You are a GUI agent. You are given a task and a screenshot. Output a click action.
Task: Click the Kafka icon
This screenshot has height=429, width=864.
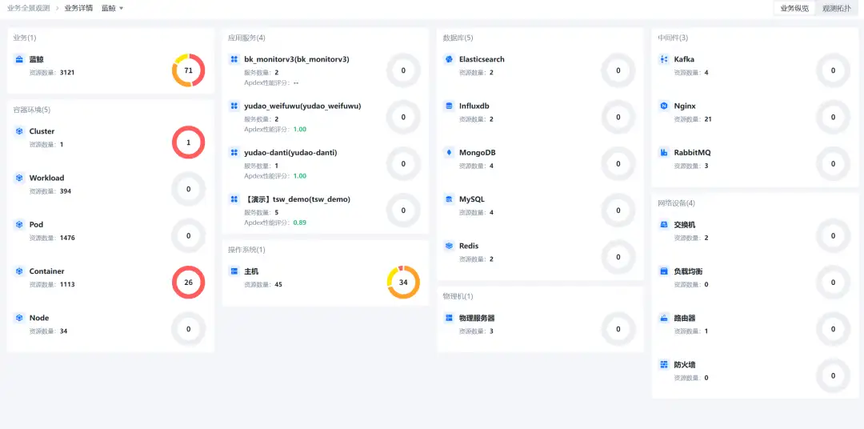[664, 59]
